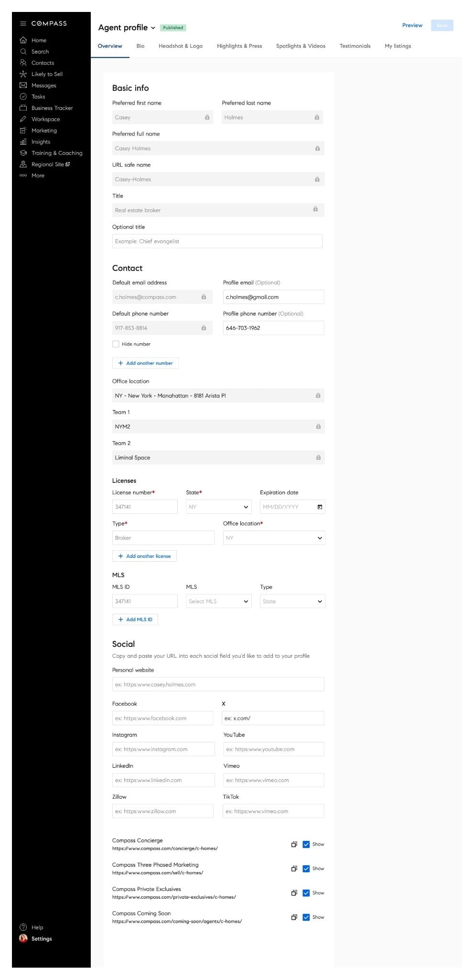Expand the Select MLS dropdown
Screen dimensions: 474x980
tap(218, 601)
